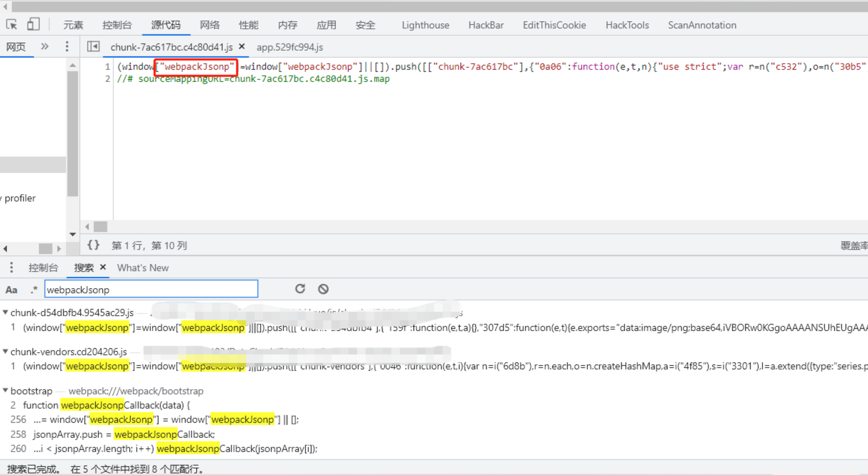This screenshot has height=475, width=868.
Task: Select the inspect element tool
Action: pyautogui.click(x=11, y=24)
